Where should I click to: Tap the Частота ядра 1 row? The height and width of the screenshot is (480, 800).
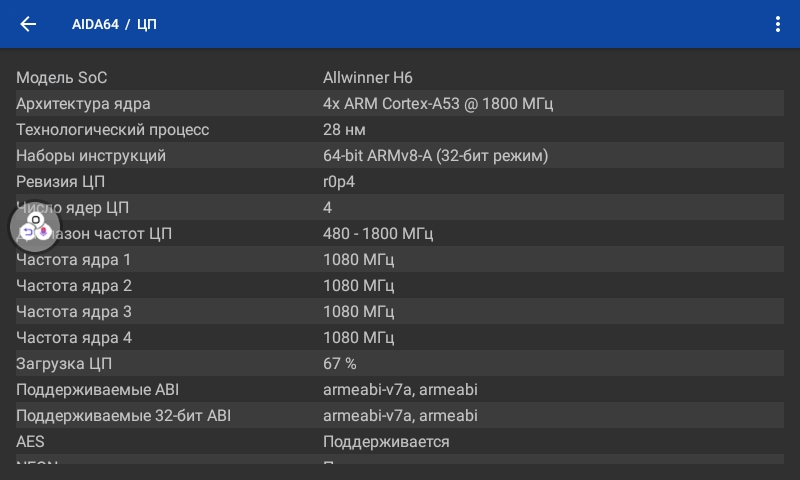pyautogui.click(x=400, y=259)
